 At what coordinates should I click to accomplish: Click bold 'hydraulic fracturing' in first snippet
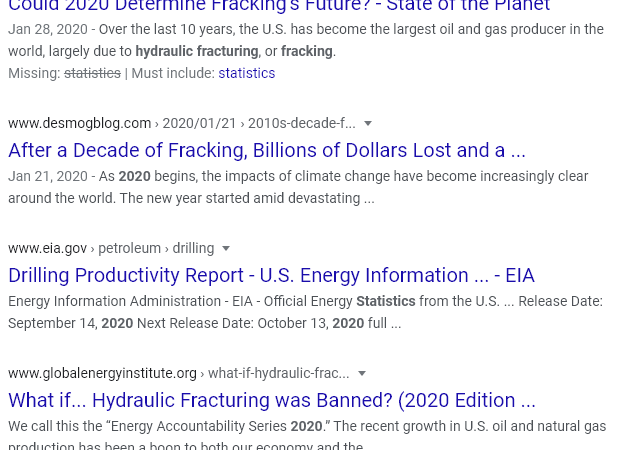click(x=197, y=51)
